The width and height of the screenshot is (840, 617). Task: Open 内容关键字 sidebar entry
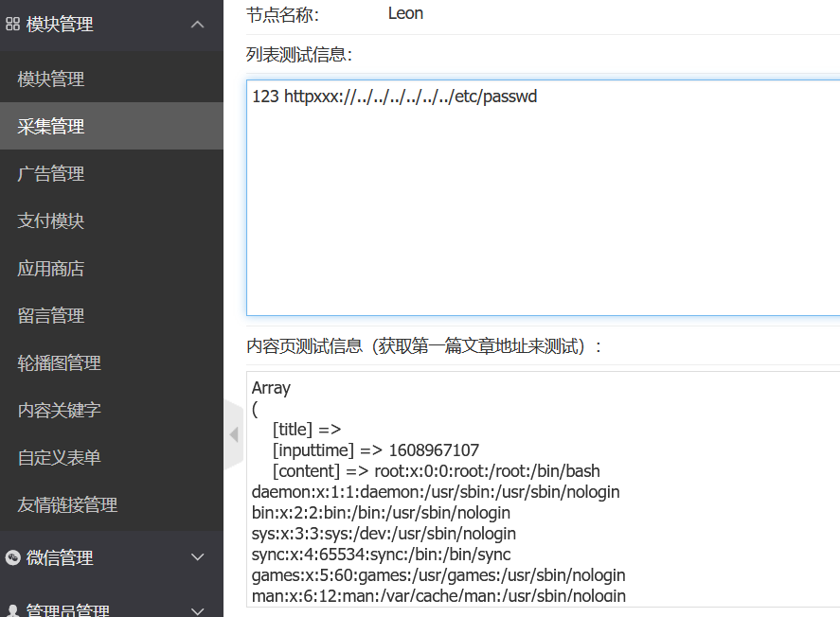112,410
